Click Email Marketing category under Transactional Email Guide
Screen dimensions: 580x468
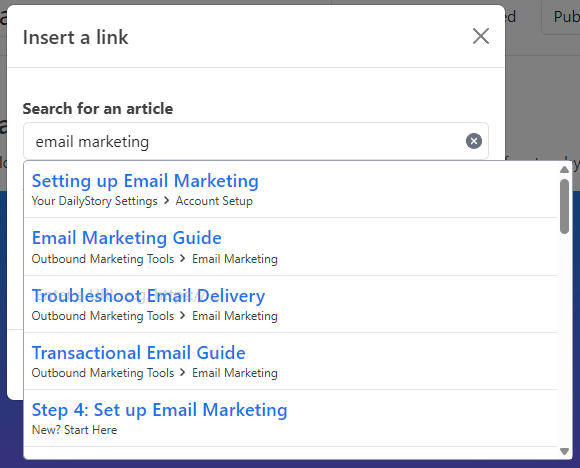[235, 373]
